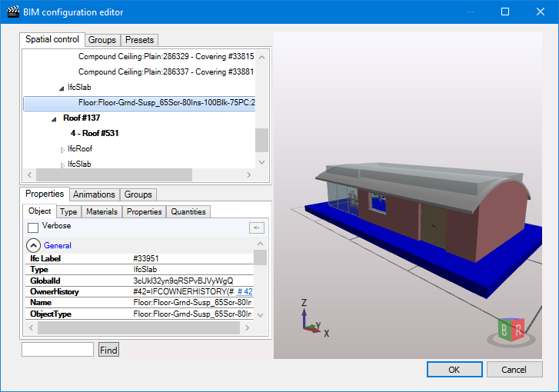Screen dimensions: 559x392
Task: Click OK to confirm the configuration
Action: pos(454,370)
